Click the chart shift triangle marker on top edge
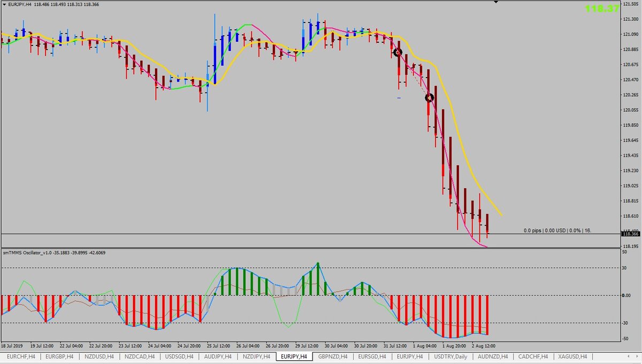The height and width of the screenshot is (364, 642). click(x=496, y=2)
